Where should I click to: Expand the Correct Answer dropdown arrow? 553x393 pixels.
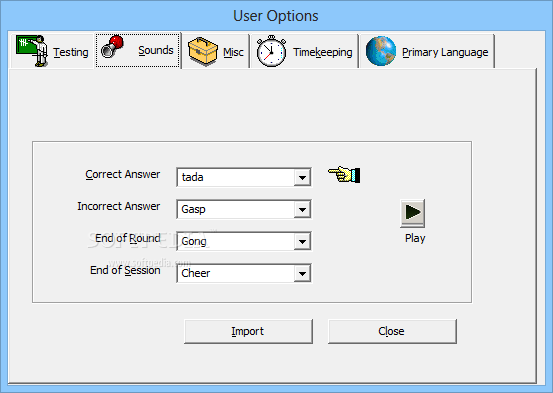click(302, 177)
